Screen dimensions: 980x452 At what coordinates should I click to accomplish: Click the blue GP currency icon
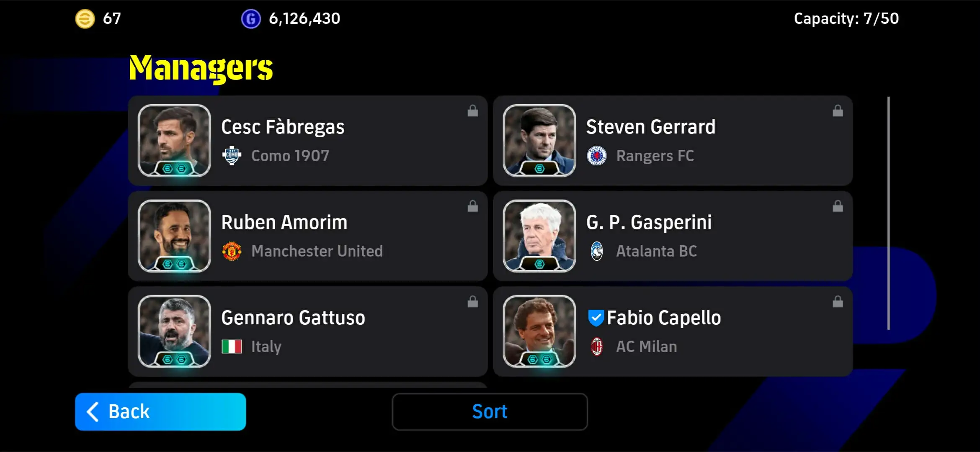tap(251, 19)
